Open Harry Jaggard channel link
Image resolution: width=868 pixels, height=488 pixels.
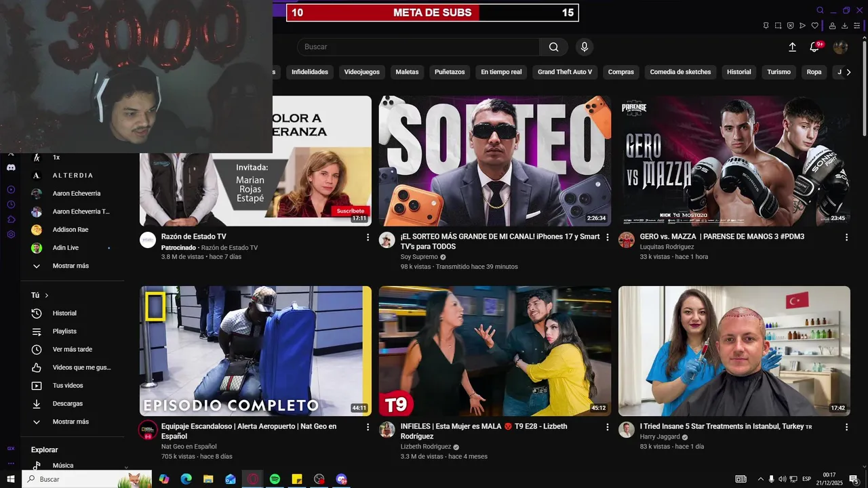click(659, 436)
